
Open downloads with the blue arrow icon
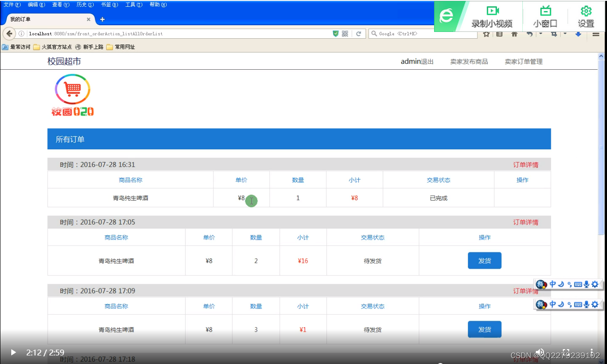point(579,34)
